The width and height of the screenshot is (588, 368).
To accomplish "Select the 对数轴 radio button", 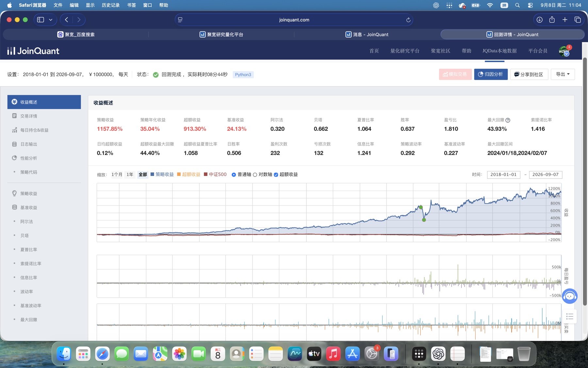I will pos(255,175).
